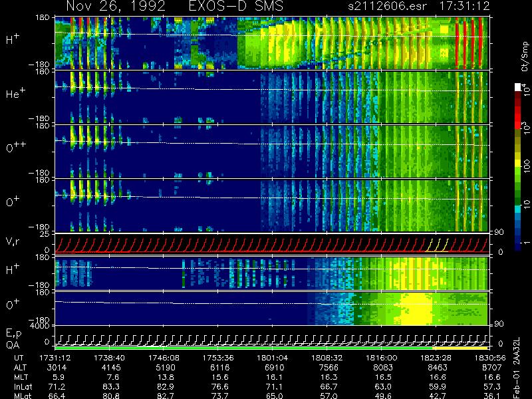Click the MLT value '5.9'
The image size is (532, 399).
point(57,377)
